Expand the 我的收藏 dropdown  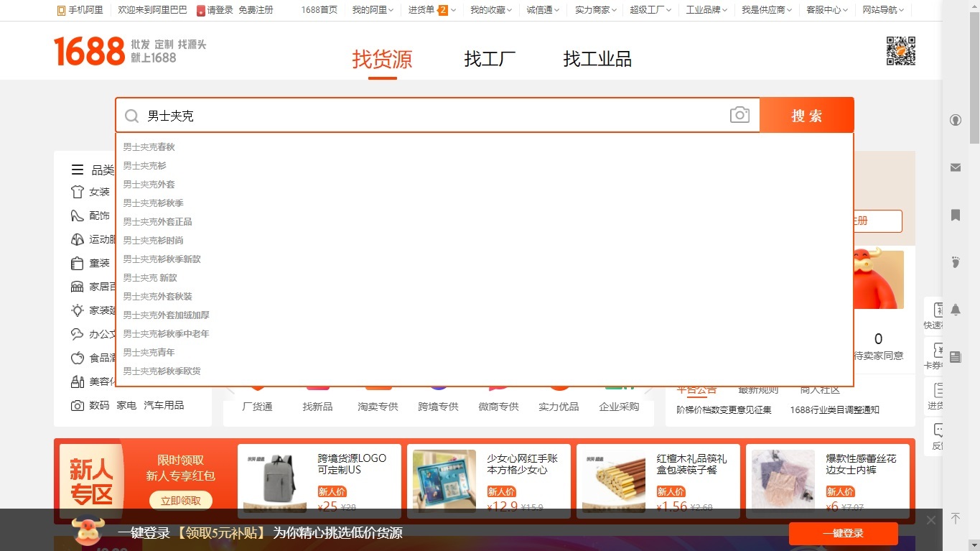[x=491, y=10]
